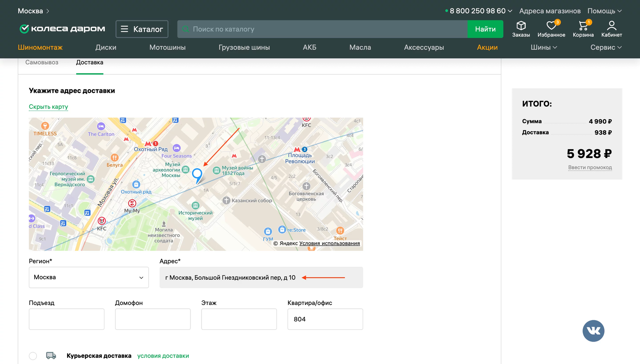This screenshot has height=364, width=640.
Task: Focus the catalog search field
Action: pyautogui.click(x=322, y=29)
